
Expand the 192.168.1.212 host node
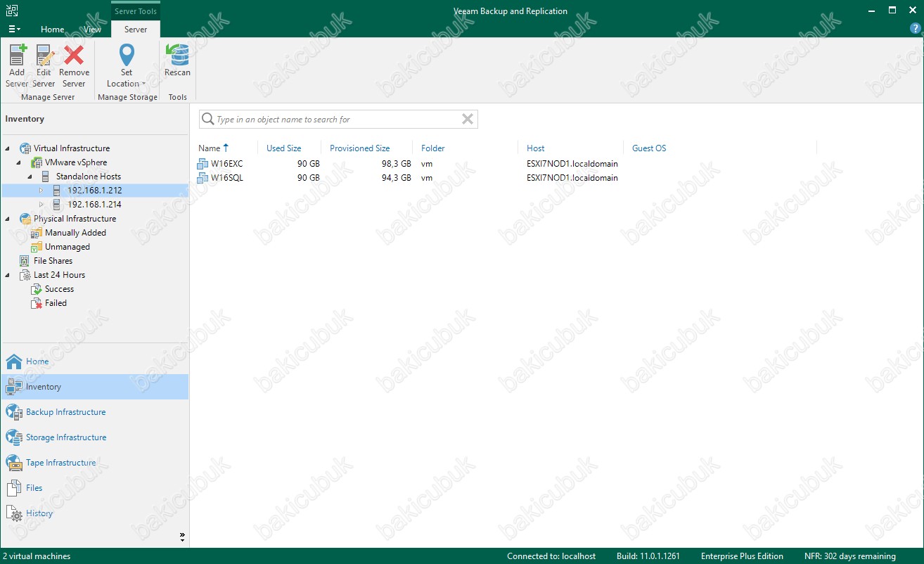41,191
